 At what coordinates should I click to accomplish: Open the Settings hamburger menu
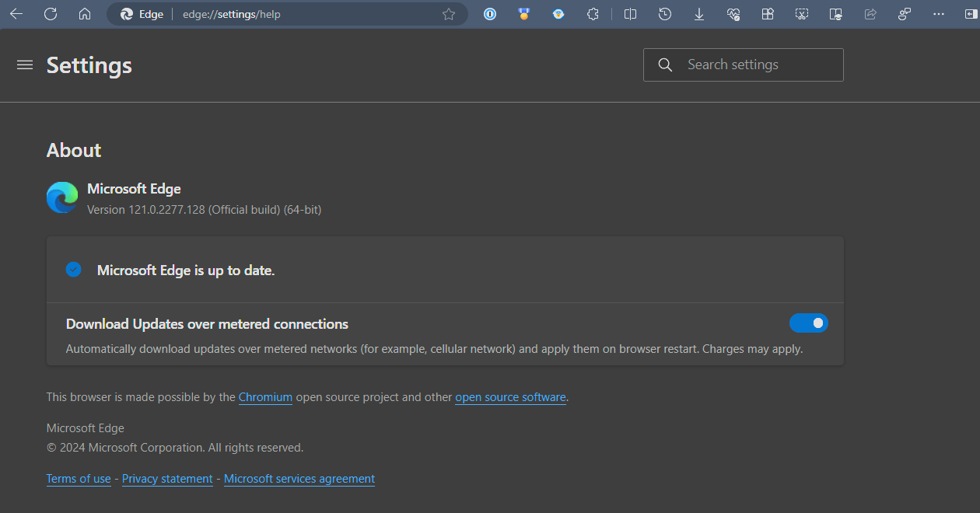[25, 65]
